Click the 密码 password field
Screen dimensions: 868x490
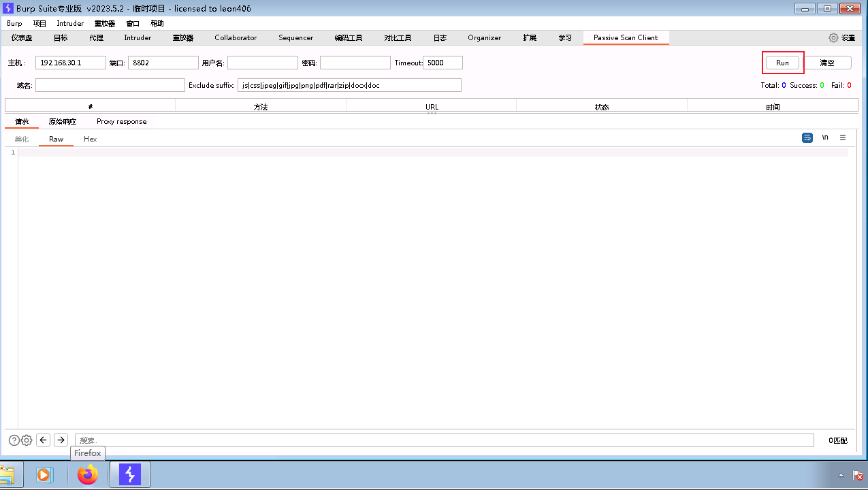point(355,63)
